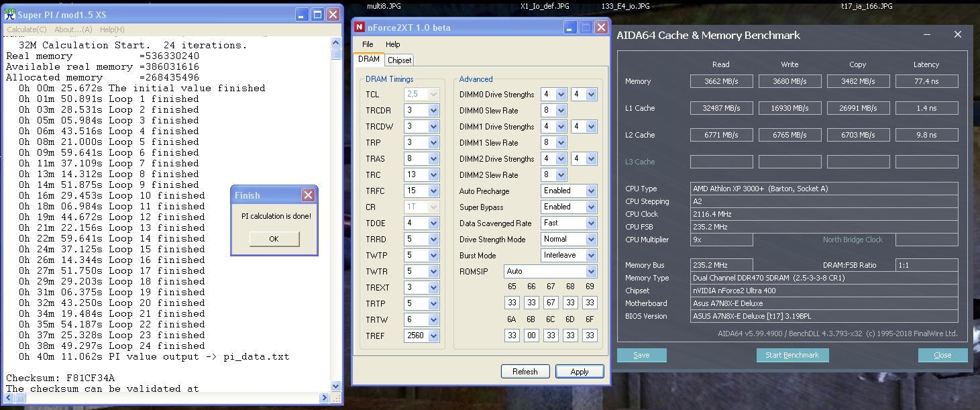Click scroll up arrow in Super PI

coord(336,43)
